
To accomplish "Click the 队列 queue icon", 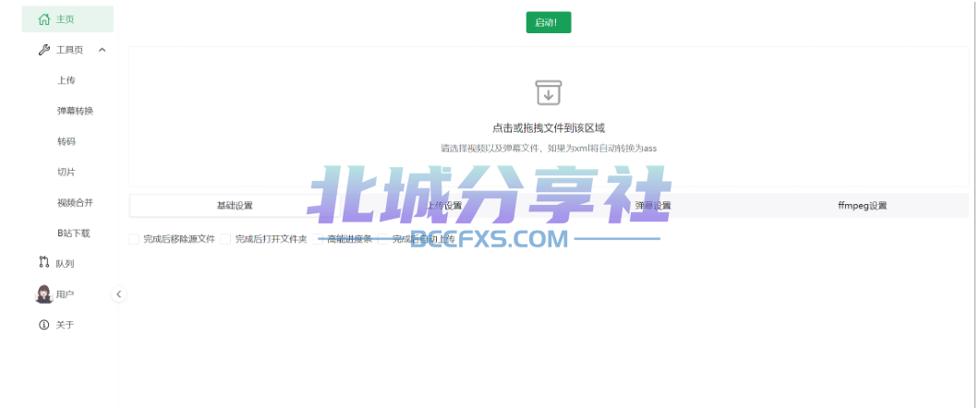I will pyautogui.click(x=43, y=262).
